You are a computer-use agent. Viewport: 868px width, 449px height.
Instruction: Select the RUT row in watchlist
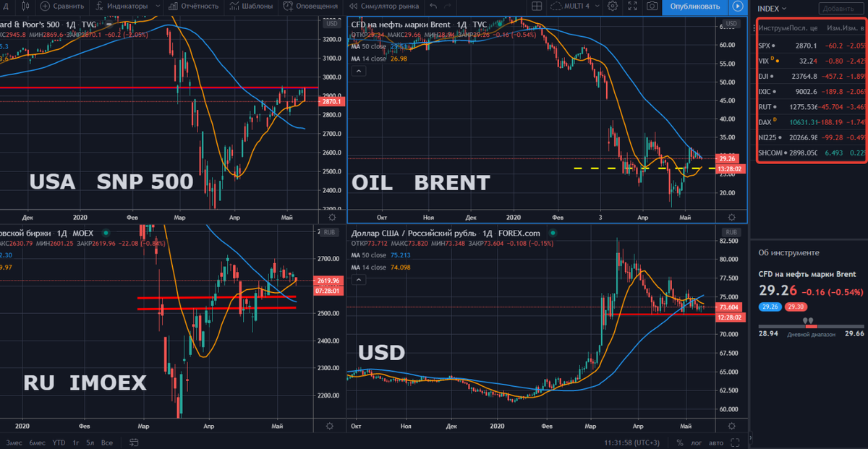click(809, 106)
